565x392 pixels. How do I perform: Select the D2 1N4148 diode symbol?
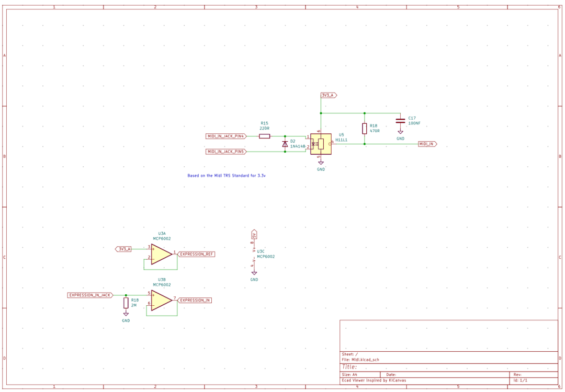pos(285,144)
